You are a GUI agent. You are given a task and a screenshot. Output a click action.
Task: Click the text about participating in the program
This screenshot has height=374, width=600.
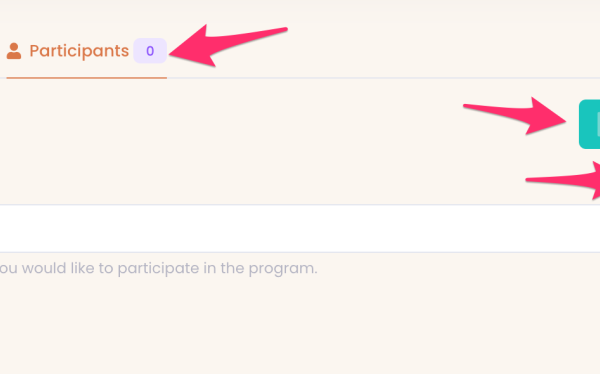(x=158, y=268)
